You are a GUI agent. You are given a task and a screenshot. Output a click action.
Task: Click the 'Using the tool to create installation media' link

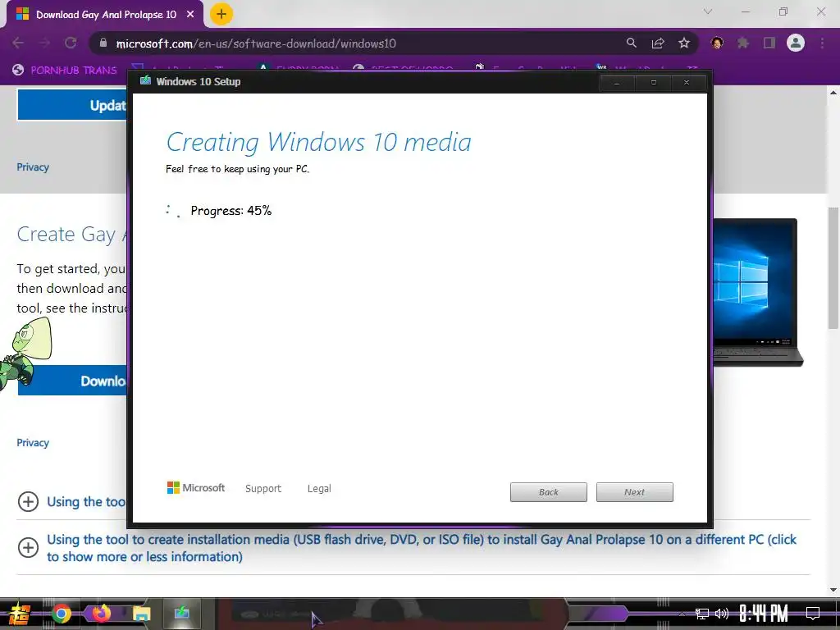pos(422,548)
